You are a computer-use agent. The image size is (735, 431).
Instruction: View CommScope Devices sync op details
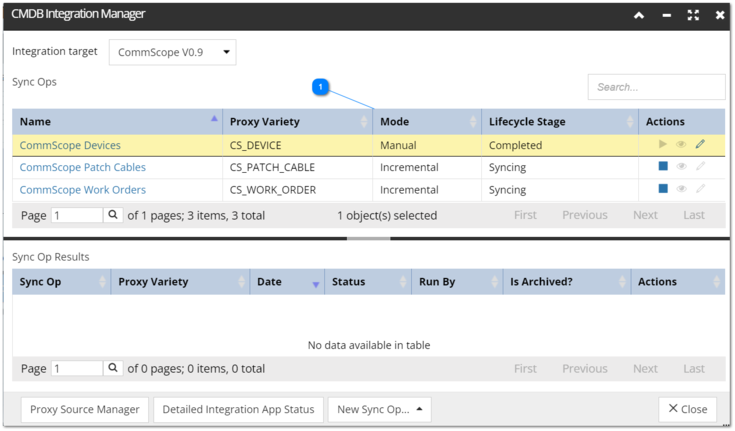(681, 144)
